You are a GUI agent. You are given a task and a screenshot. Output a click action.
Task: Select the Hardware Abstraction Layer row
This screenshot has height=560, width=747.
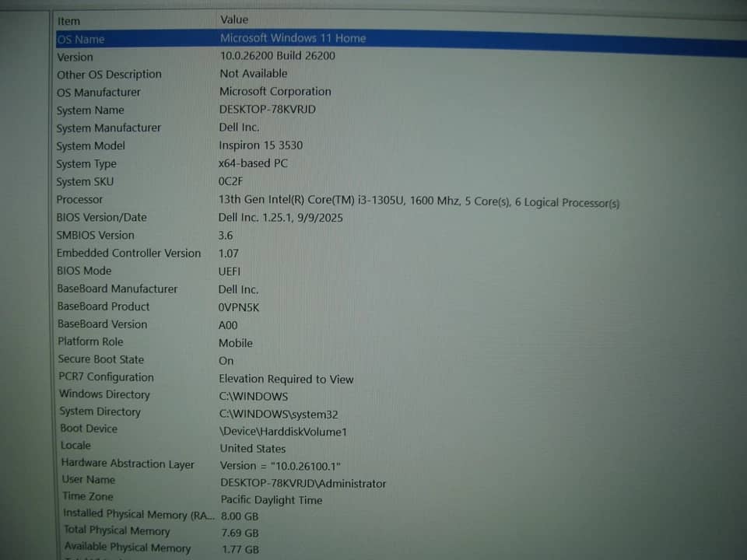click(x=128, y=464)
